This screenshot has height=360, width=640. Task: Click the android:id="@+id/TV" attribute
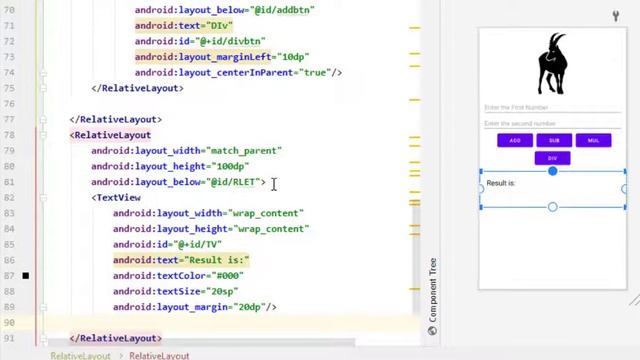pos(167,244)
